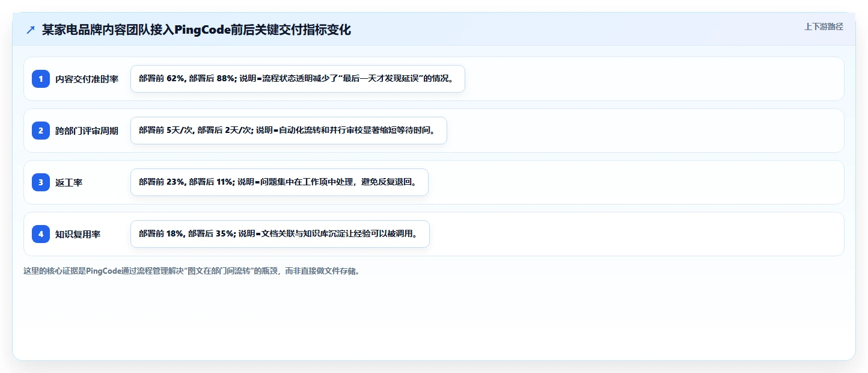Click the box reading 部署前 5天/次, 部署后 2天/次

(x=289, y=131)
